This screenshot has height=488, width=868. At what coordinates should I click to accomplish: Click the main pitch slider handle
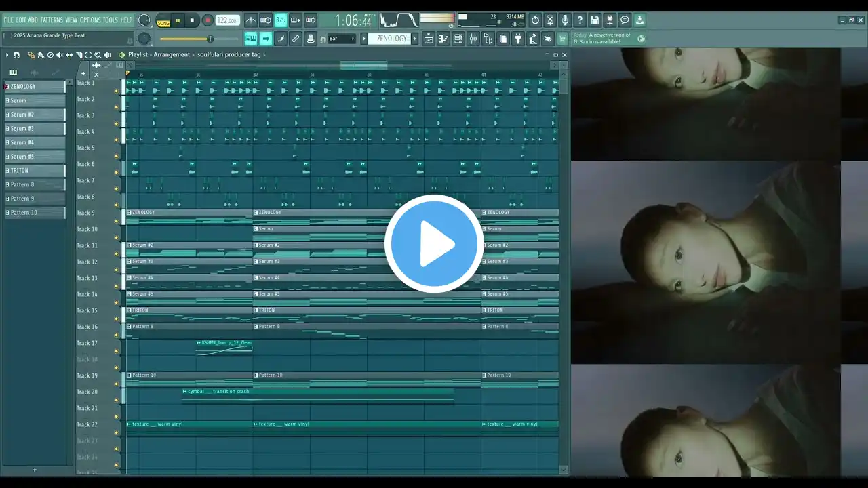[210, 39]
